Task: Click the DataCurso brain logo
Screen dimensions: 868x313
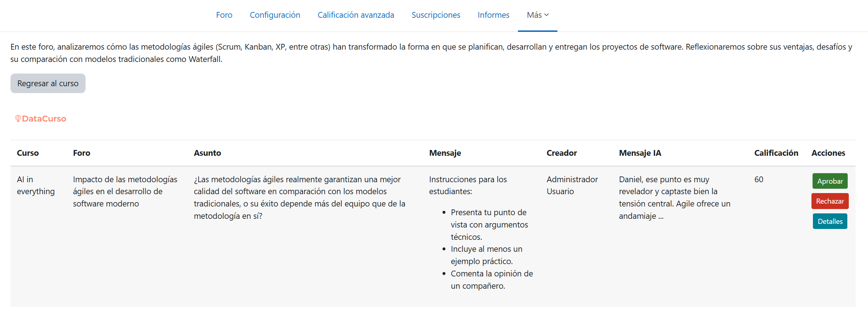Action: 18,118
